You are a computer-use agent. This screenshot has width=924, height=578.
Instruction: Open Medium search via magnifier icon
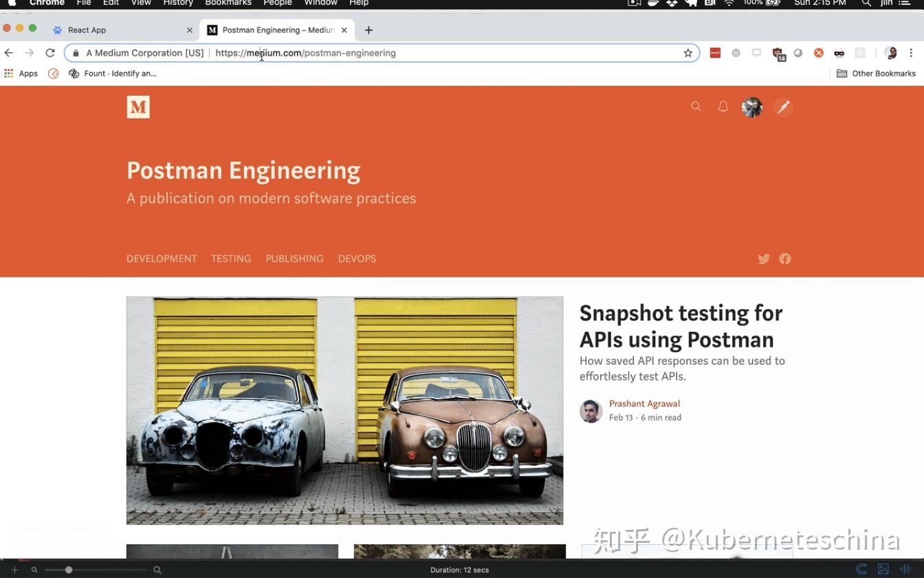[696, 107]
